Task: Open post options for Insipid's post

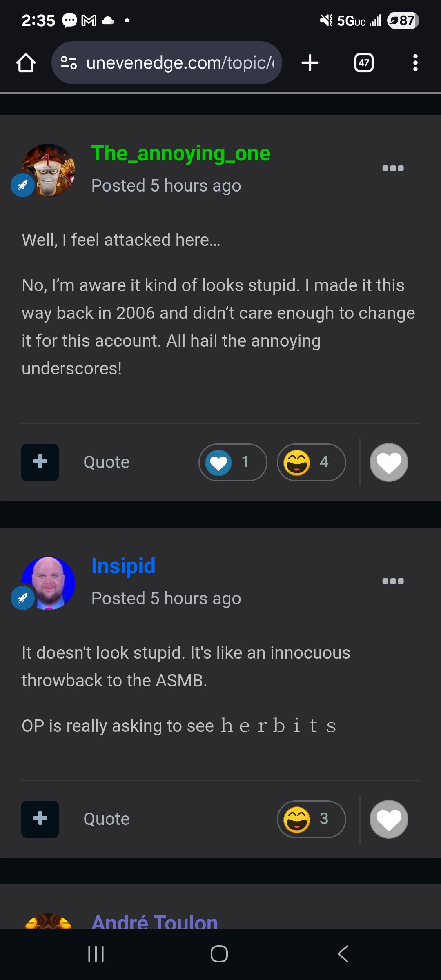Action: pyautogui.click(x=393, y=581)
